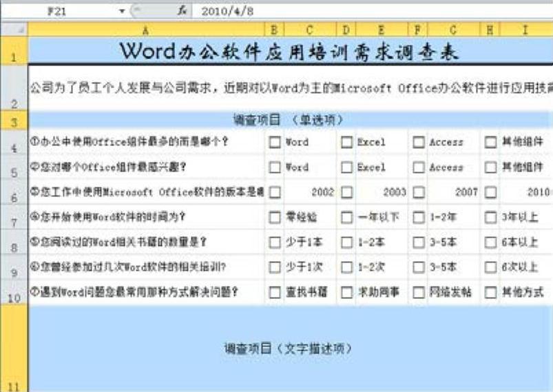553x392 pixels.
Task: Select column B header
Action: click(x=274, y=30)
